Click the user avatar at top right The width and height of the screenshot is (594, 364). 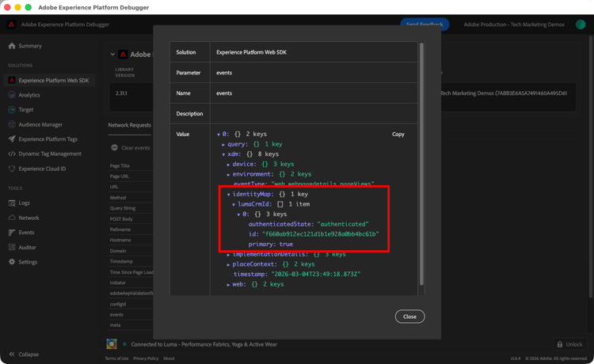[x=581, y=25]
